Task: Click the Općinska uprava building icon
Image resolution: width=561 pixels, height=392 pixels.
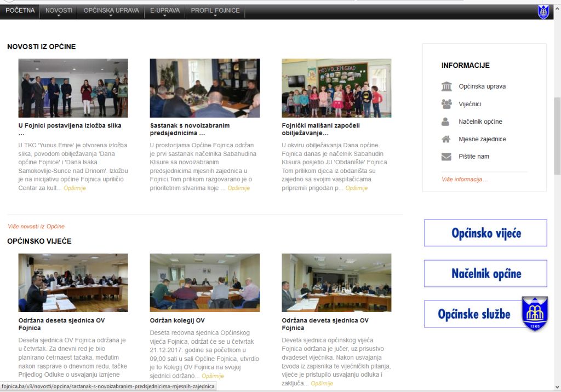Action: 446,87
